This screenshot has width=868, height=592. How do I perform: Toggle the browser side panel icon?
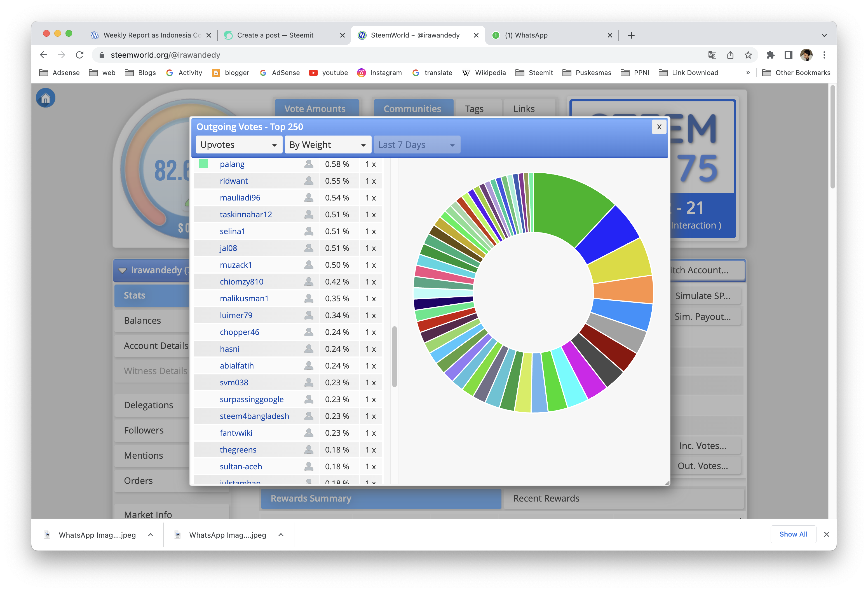[788, 55]
